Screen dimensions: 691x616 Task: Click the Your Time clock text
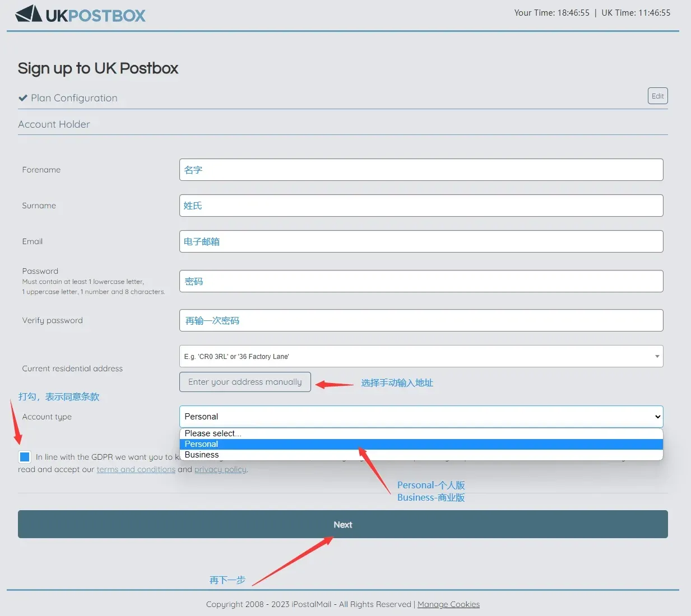point(551,12)
